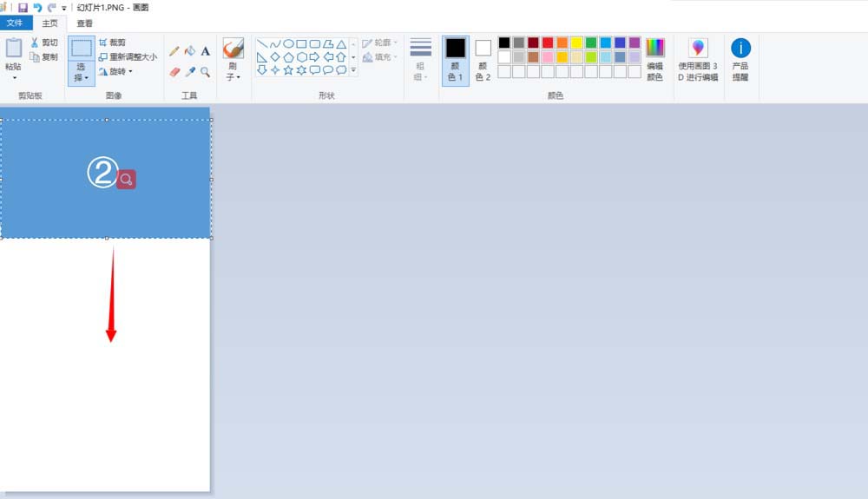
Task: Click the 复制 button
Action: tap(44, 57)
